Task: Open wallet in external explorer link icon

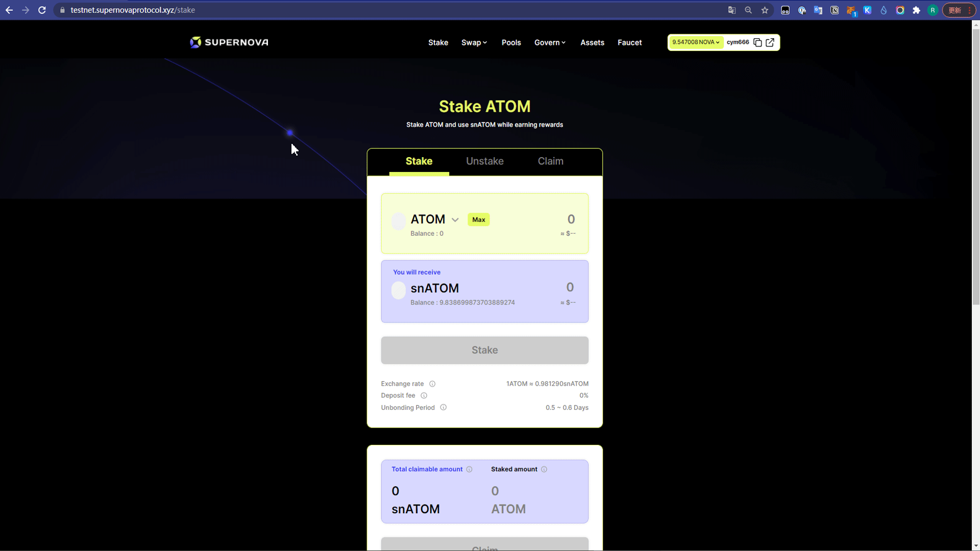Action: pos(770,42)
